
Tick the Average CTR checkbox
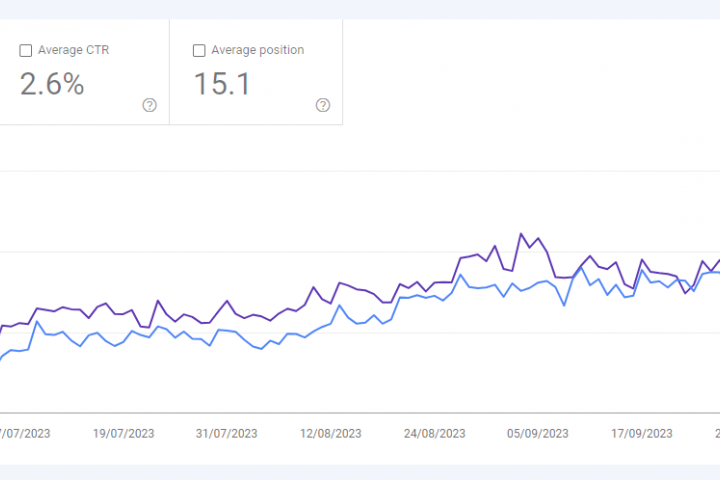point(26,50)
